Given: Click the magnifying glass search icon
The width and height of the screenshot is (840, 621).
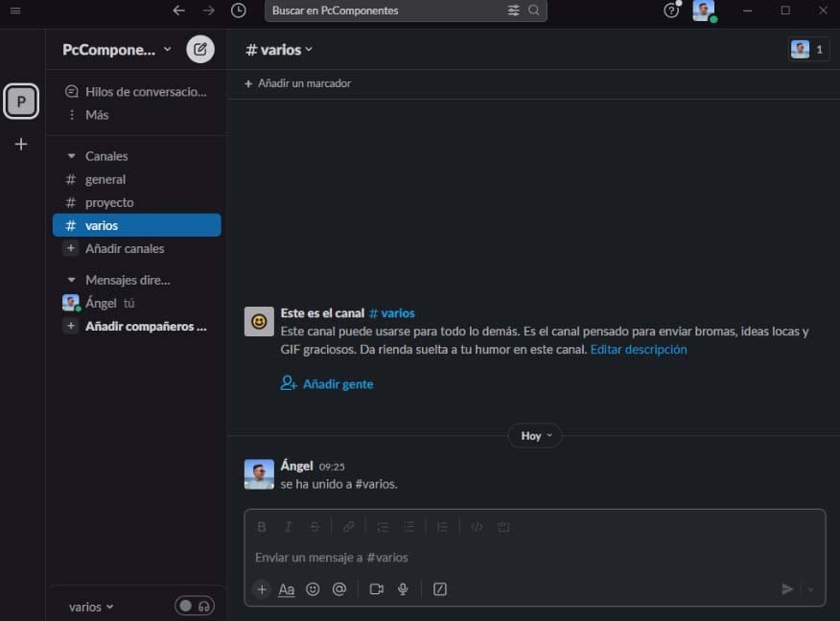Looking at the screenshot, I should click(x=533, y=11).
